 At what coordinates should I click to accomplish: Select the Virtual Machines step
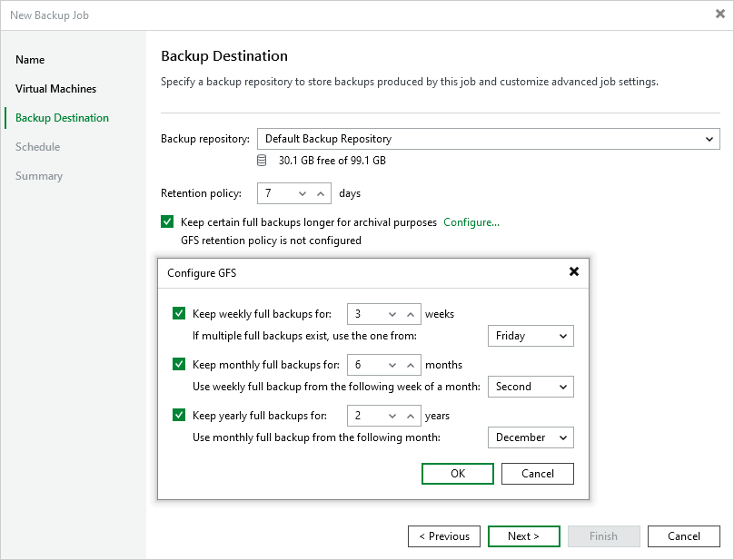(x=56, y=88)
